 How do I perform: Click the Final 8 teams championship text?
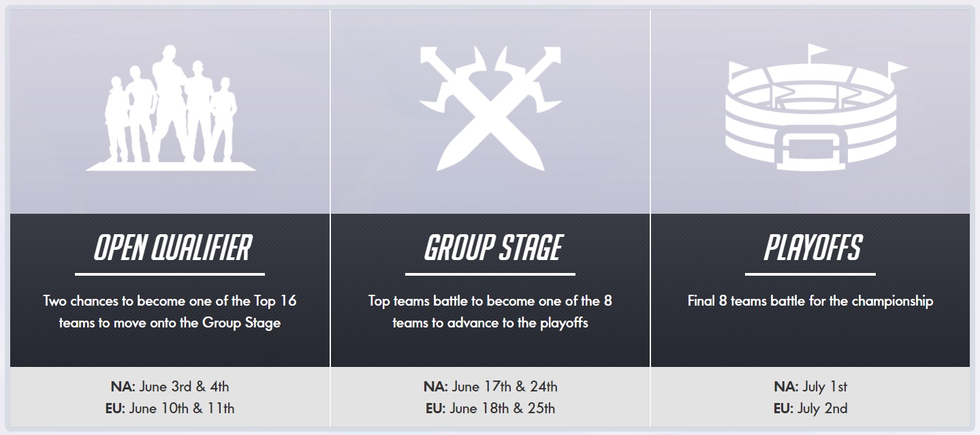[x=810, y=300]
